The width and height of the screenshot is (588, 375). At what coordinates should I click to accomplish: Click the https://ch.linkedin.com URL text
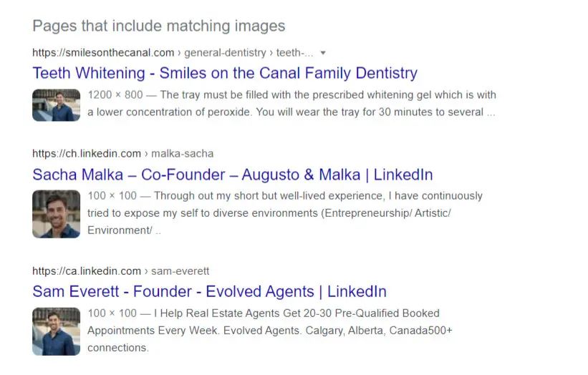point(87,154)
